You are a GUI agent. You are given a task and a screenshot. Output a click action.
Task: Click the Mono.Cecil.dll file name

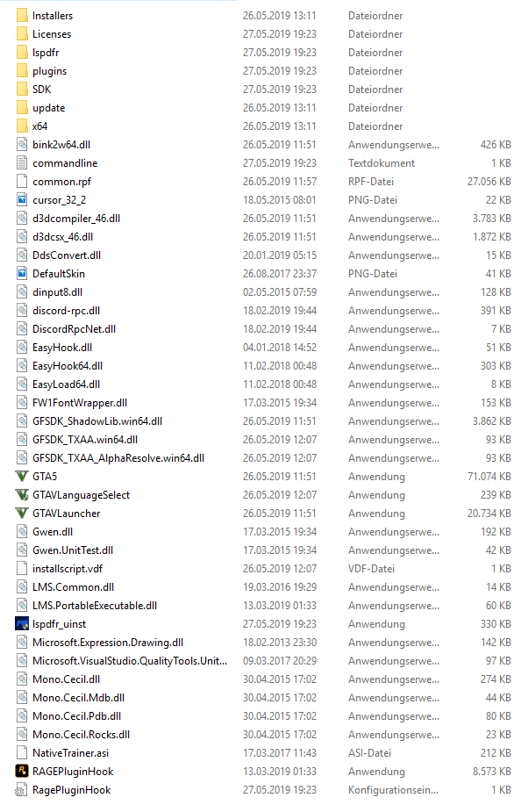(67, 679)
